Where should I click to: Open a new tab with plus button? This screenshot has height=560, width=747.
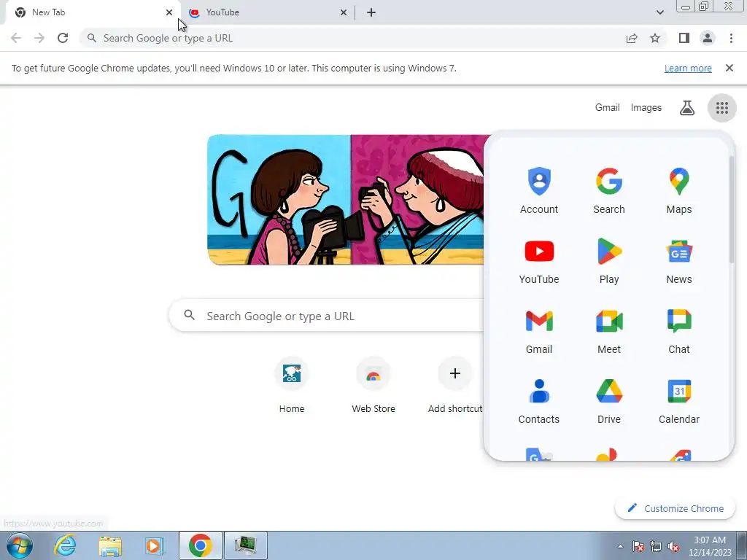pyautogui.click(x=371, y=12)
